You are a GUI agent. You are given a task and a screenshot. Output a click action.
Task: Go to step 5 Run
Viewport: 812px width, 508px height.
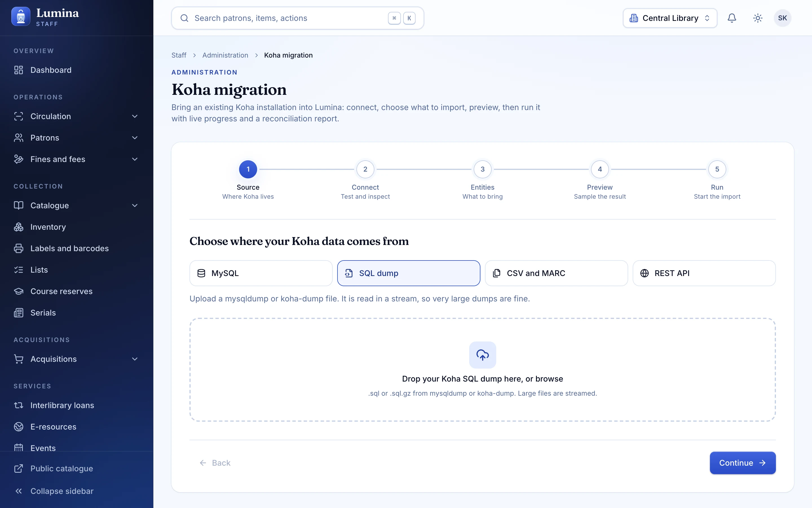pos(717,169)
